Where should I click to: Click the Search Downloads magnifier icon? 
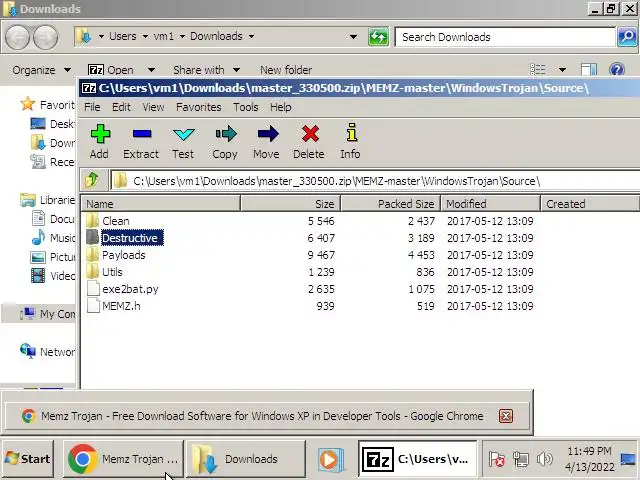click(x=627, y=37)
